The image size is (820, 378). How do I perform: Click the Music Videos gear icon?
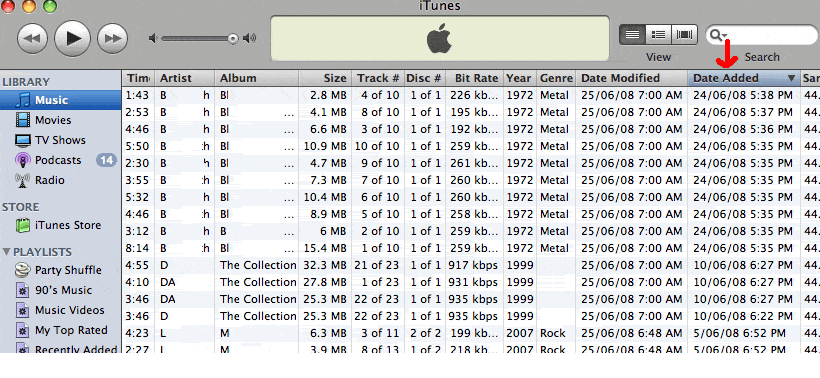tap(22, 311)
